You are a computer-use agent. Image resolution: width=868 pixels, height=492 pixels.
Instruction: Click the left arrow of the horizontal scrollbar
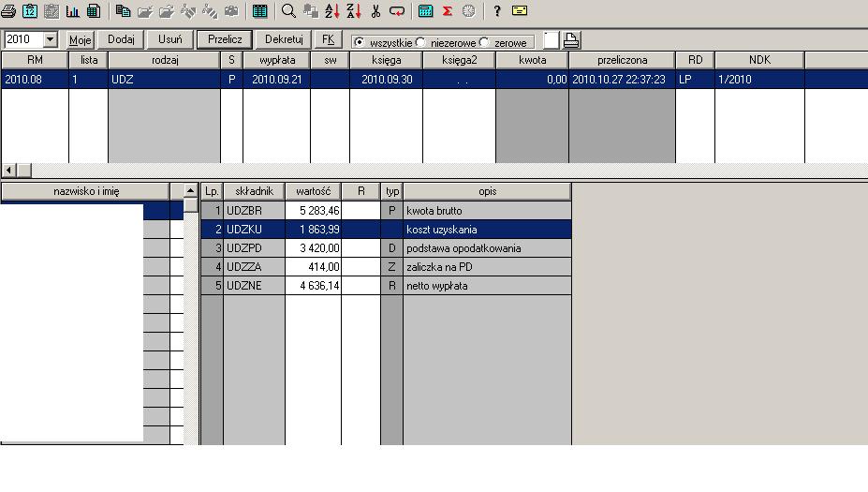(x=9, y=170)
